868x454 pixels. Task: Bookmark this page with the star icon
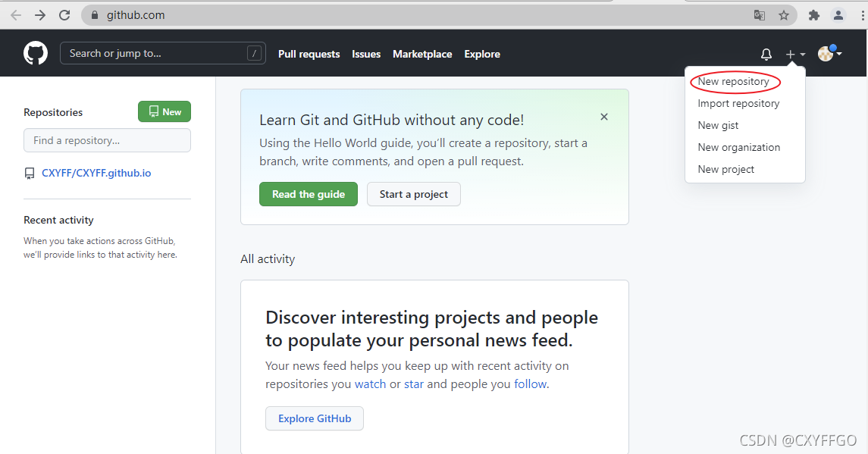click(x=784, y=15)
